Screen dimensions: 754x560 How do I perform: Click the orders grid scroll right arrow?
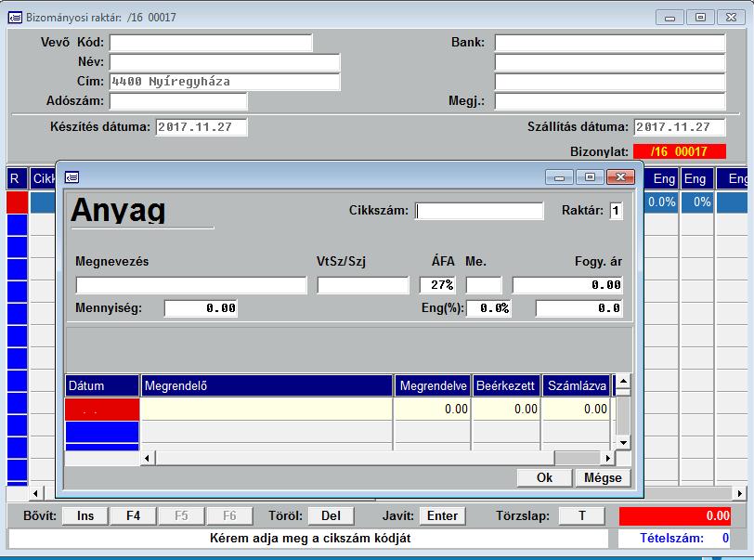(608, 458)
